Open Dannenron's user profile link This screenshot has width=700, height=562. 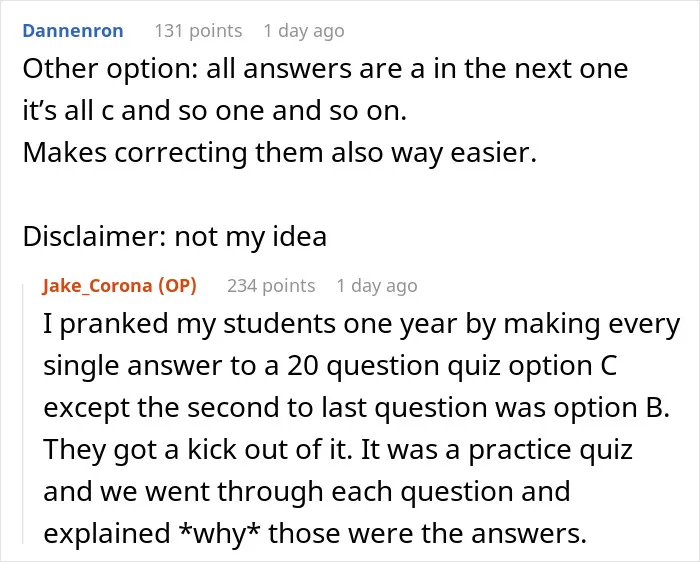(x=73, y=31)
